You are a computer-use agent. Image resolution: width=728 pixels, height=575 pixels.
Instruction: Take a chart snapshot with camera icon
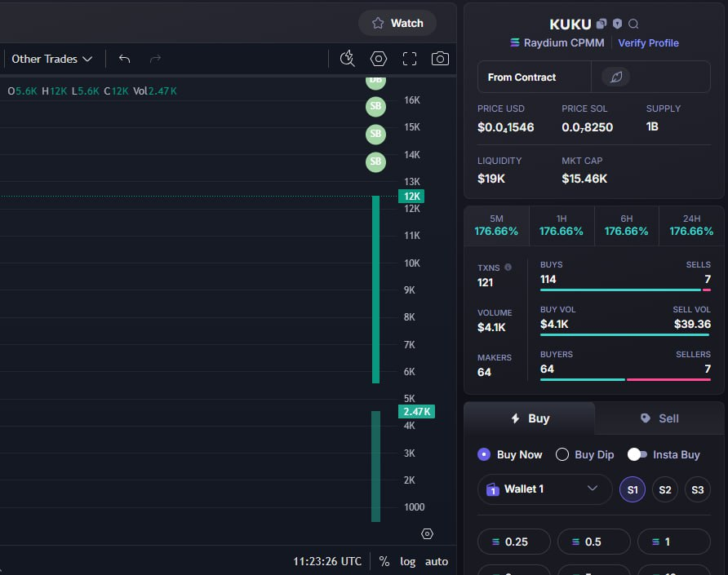(440, 59)
